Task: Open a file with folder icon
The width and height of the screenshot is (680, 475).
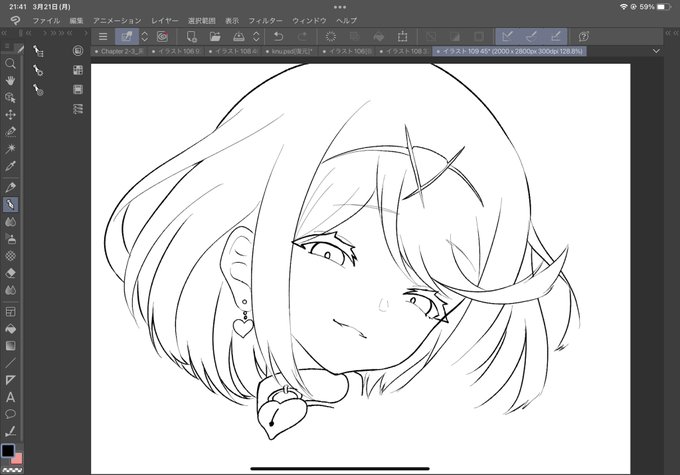Action: [x=215, y=36]
